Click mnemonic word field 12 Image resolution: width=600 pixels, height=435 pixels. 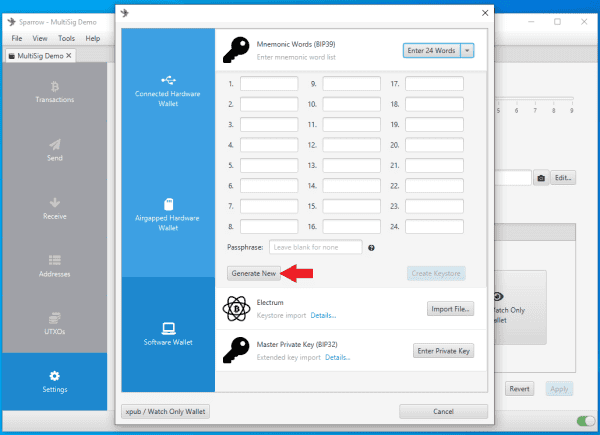pyautogui.click(x=352, y=145)
